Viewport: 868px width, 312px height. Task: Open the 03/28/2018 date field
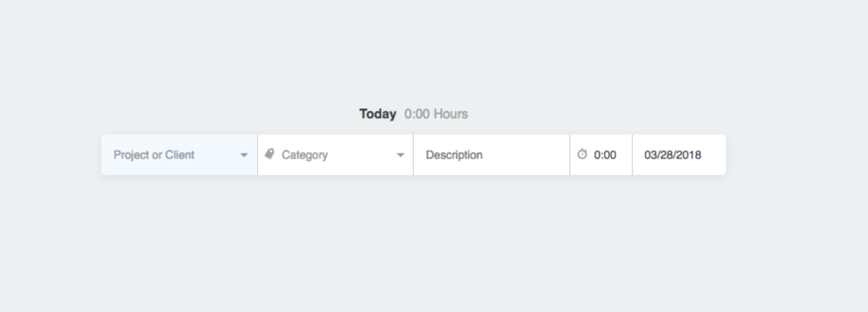coord(680,155)
